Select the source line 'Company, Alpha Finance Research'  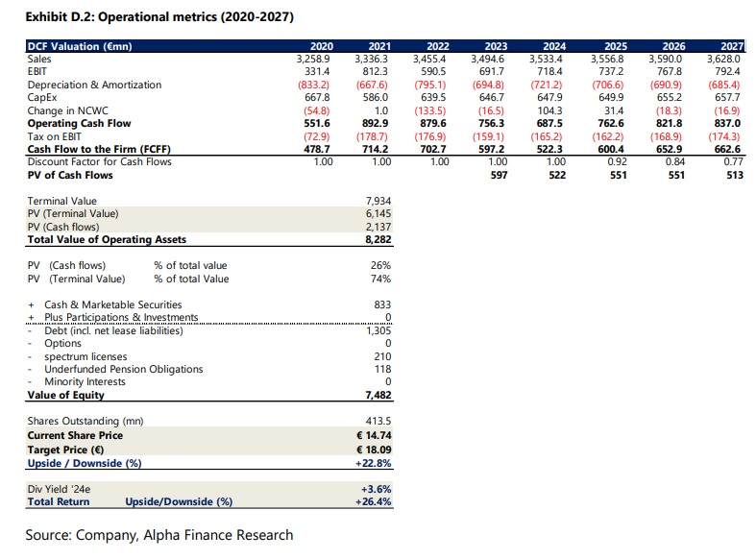[x=184, y=535]
